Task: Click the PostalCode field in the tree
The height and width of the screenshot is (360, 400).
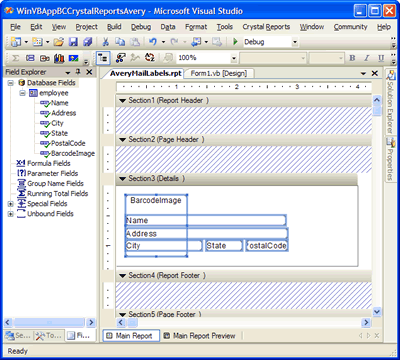Action: coord(68,143)
